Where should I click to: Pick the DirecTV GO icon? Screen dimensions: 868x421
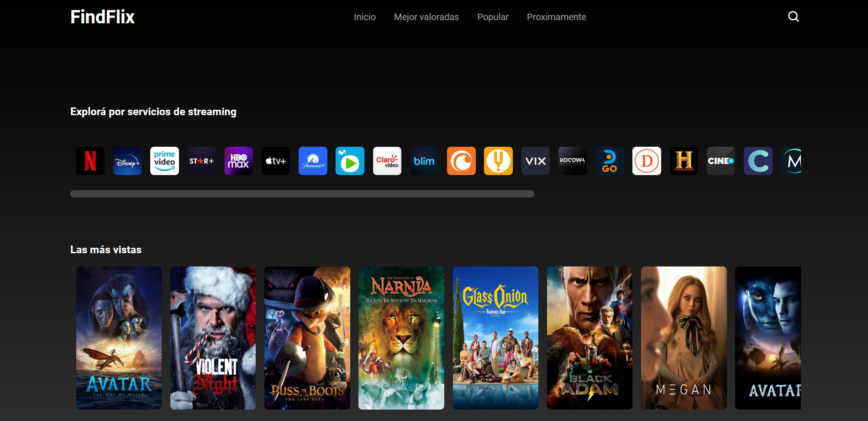click(610, 161)
